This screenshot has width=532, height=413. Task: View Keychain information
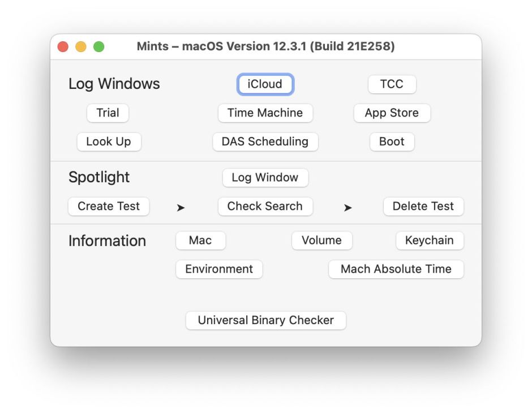429,240
